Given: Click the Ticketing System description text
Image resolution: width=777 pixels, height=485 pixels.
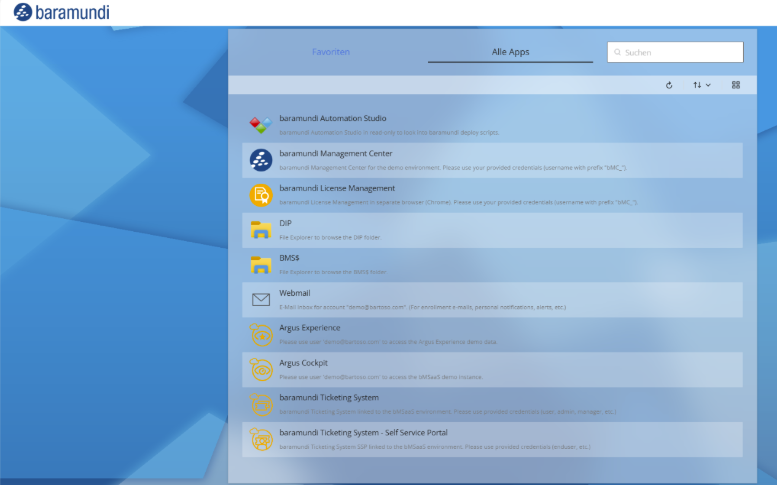Looking at the screenshot, I should [447, 412].
